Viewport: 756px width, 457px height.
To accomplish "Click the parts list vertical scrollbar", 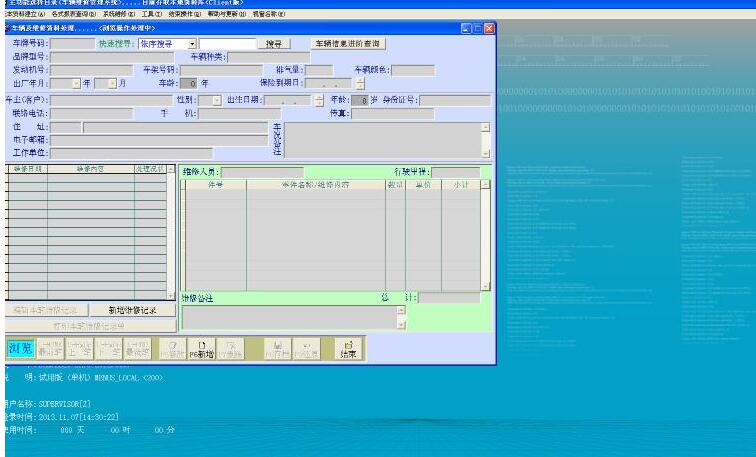I will point(485,235).
